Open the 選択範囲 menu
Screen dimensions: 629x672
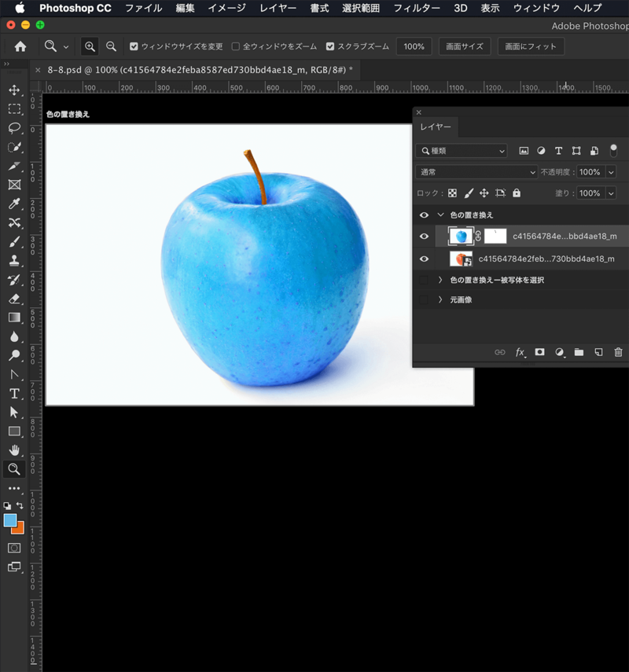click(360, 8)
